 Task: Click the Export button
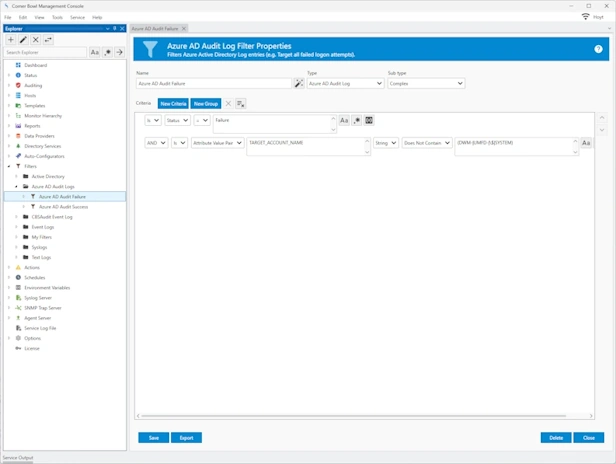click(x=186, y=438)
